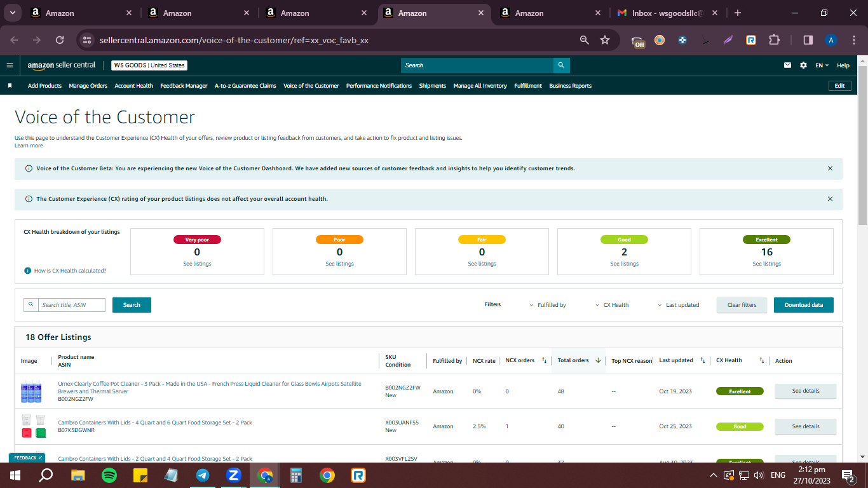
Task: Open File Explorer from the taskbar
Action: pyautogui.click(x=78, y=475)
